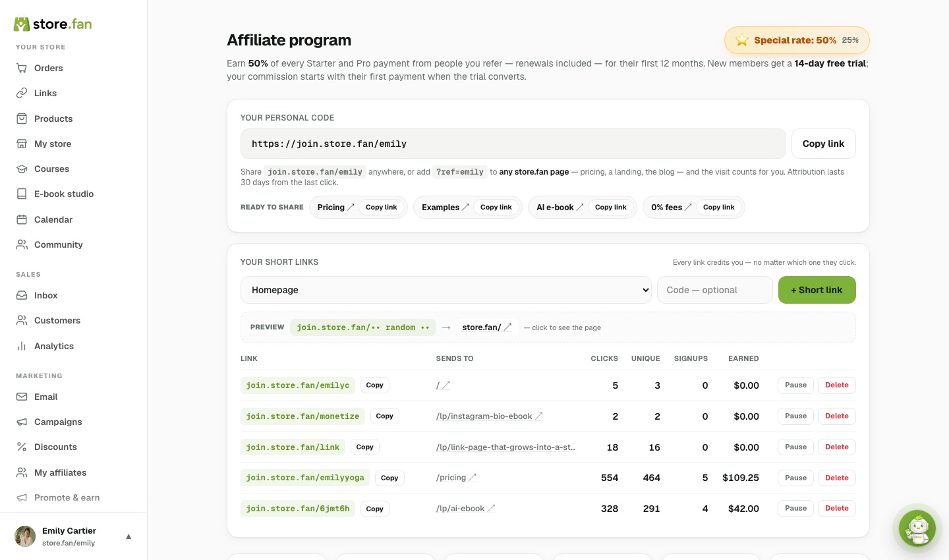Image resolution: width=949 pixels, height=560 pixels.
Task: Select My affiliates in sidebar
Action: (61, 472)
